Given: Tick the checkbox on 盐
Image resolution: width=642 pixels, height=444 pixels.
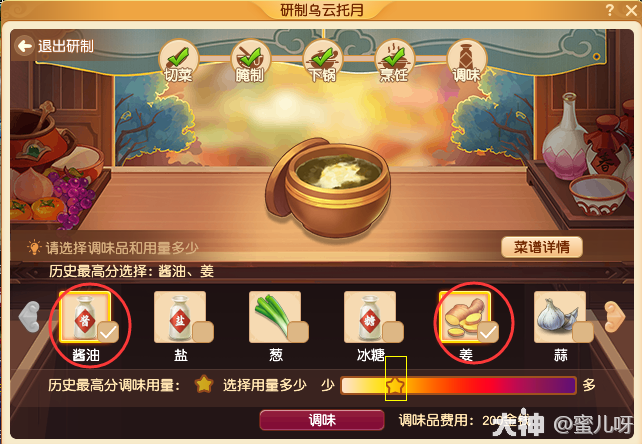Looking at the screenshot, I should (x=203, y=332).
